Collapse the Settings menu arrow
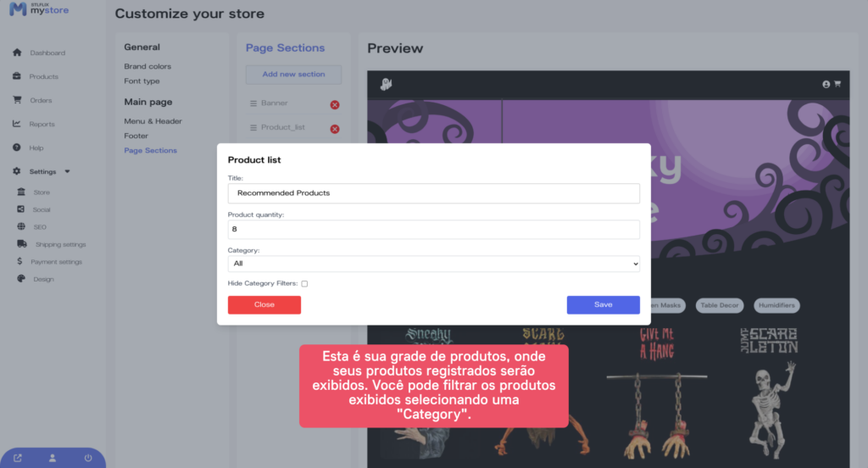 pos(68,172)
